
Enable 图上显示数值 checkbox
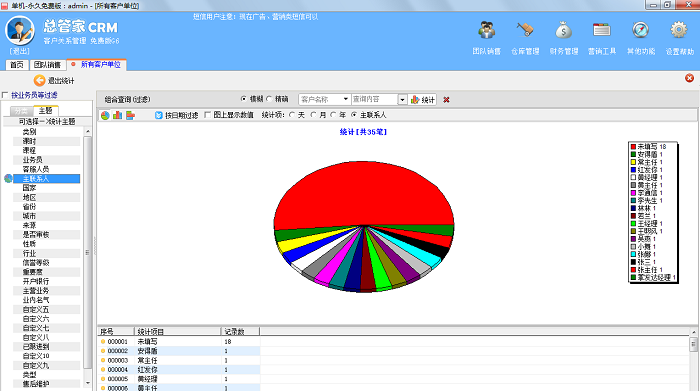click(207, 115)
